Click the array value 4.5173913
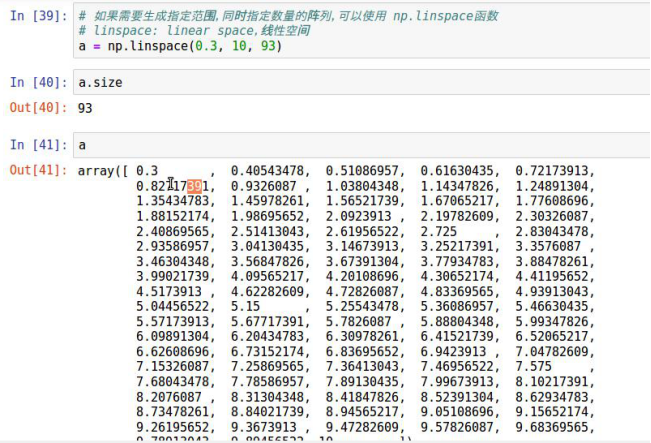This screenshot has width=651, height=443. 169,291
